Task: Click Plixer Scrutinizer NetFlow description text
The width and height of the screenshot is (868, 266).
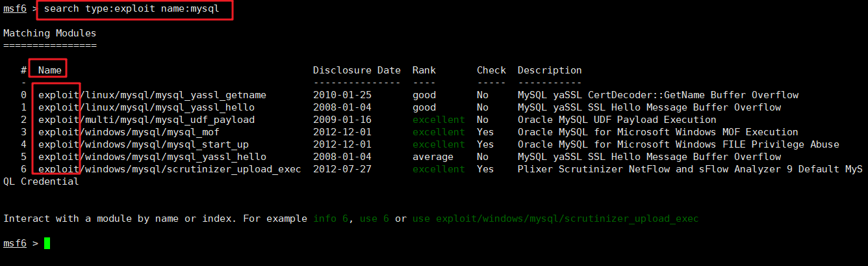Action: pos(690,169)
